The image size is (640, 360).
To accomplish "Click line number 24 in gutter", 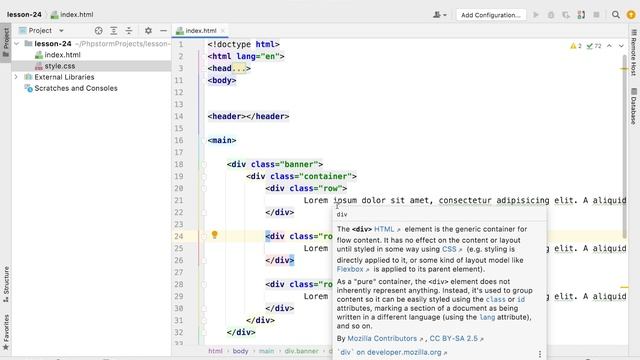I will (179, 236).
